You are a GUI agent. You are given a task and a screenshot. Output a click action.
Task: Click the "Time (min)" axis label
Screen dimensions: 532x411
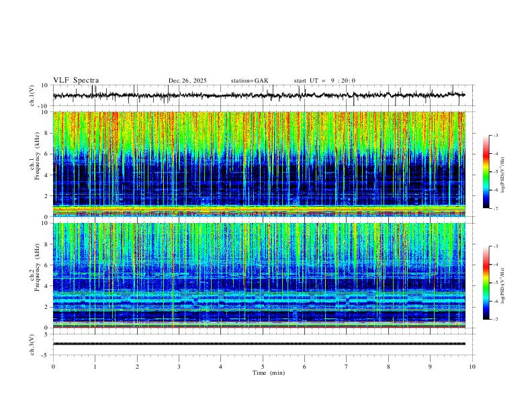[269, 373]
